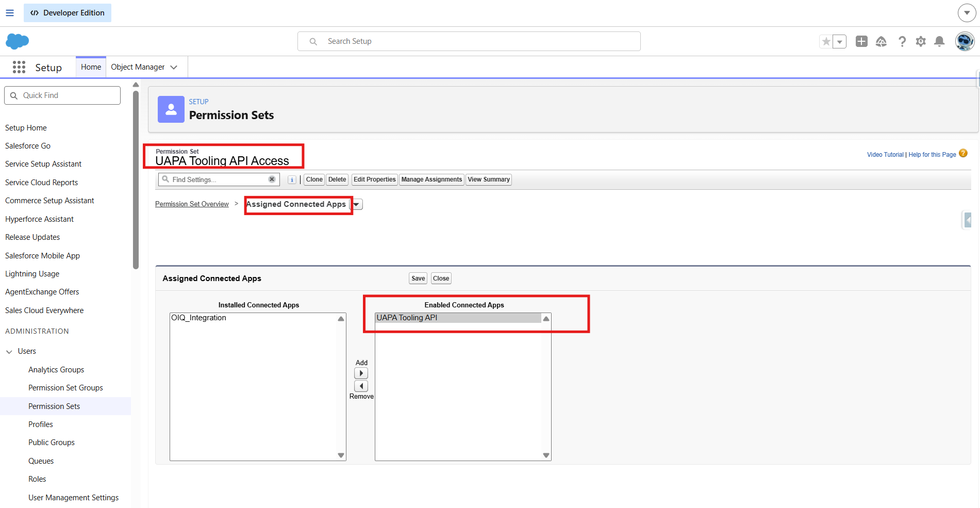Click the Close button
Screen dimensions: 980x508
(x=441, y=278)
